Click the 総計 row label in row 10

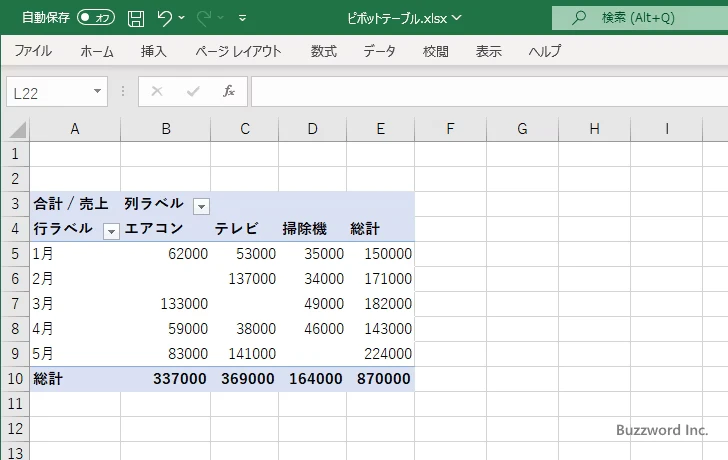click(75, 379)
